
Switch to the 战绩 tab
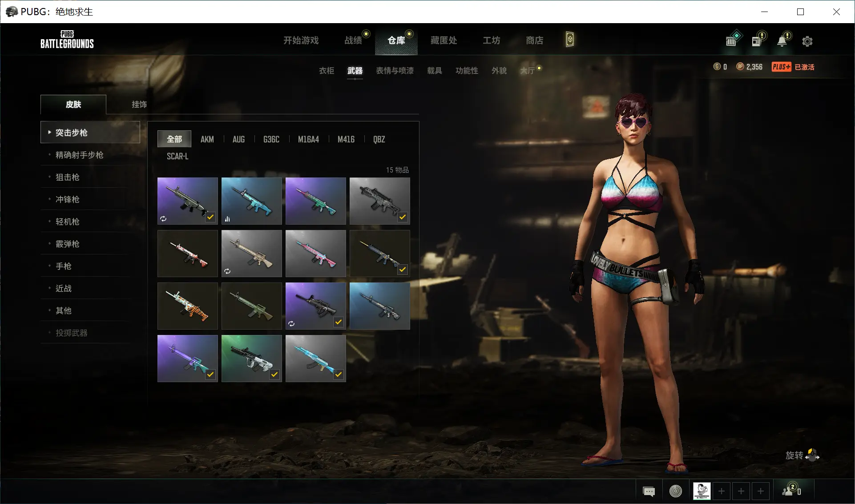coord(353,40)
